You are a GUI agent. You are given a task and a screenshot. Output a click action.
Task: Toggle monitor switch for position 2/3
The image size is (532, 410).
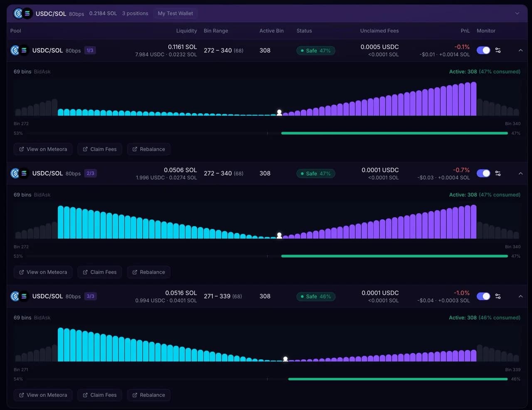[x=483, y=173]
